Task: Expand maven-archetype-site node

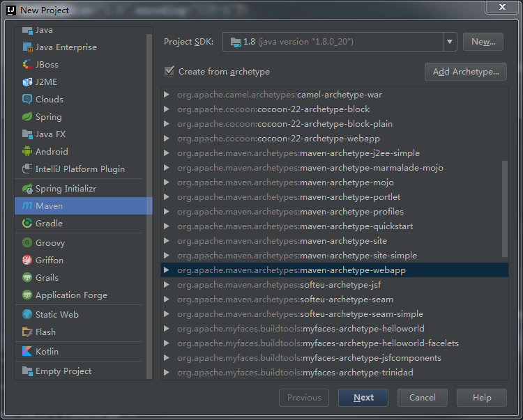Action: pos(167,241)
